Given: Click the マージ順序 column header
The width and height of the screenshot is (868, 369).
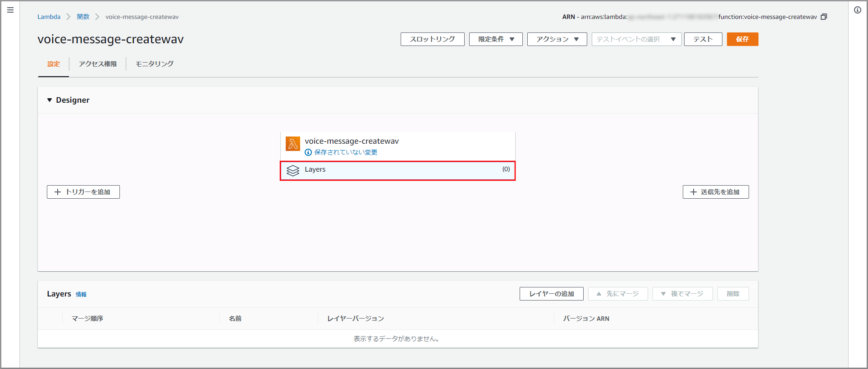Looking at the screenshot, I should coord(87,319).
